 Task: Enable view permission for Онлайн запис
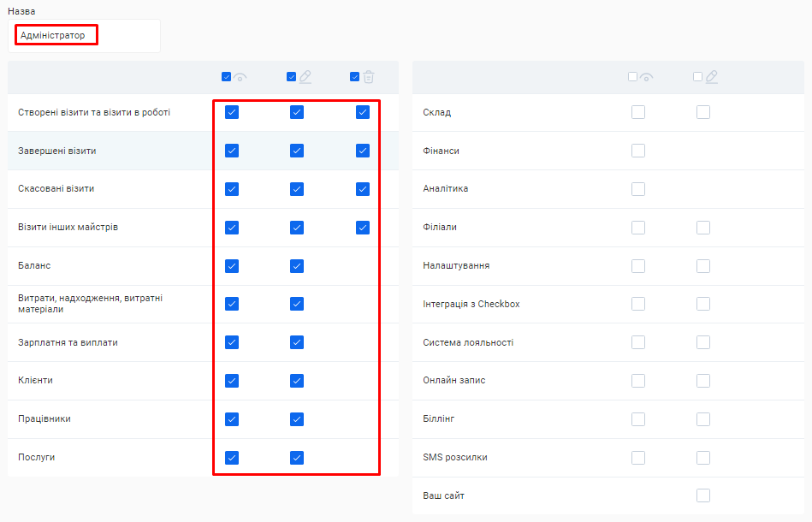point(638,381)
